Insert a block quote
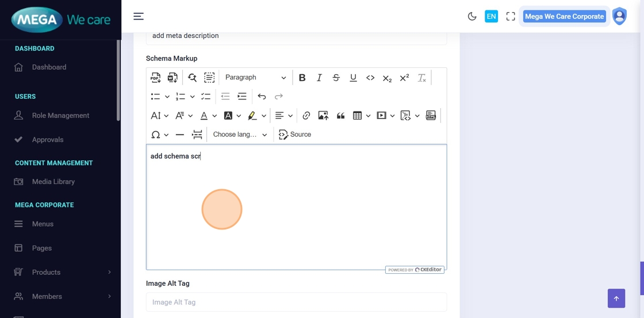This screenshot has height=318, width=644. tap(340, 116)
